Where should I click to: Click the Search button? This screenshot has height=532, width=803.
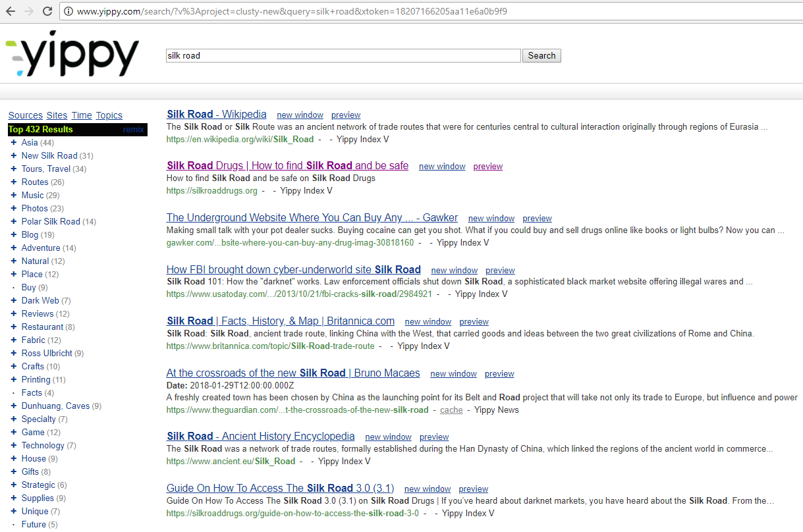pos(541,55)
